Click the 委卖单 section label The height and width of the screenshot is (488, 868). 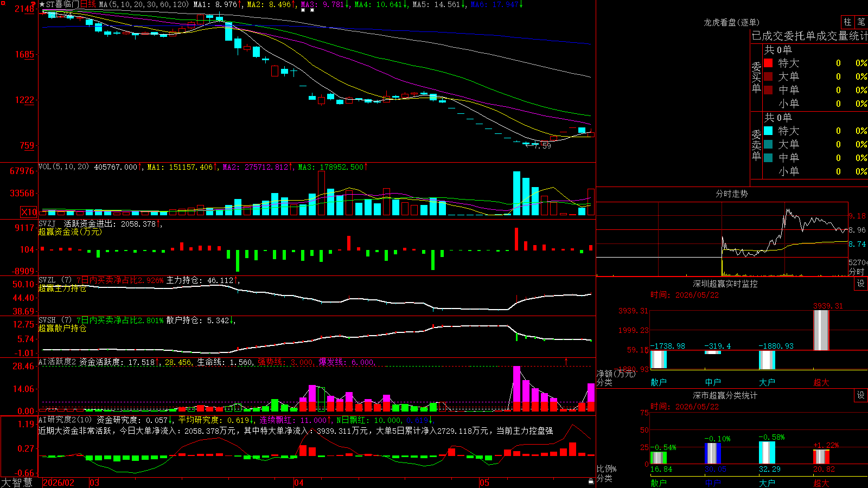756,145
